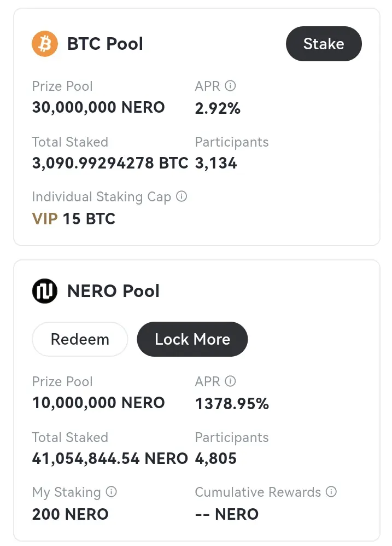Screen dimensions: 392x546
Task: Click the 10,000,000 NERO prize pool value
Action: pos(98,403)
